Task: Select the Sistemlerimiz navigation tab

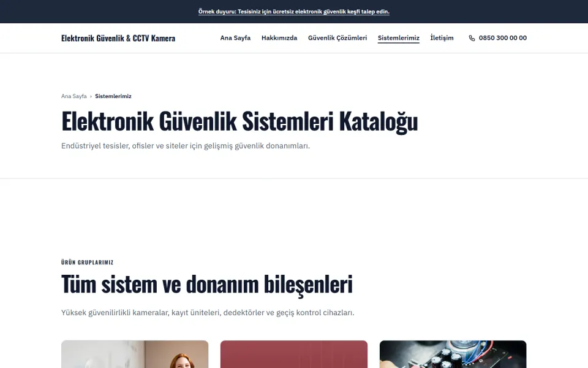Action: (x=398, y=38)
